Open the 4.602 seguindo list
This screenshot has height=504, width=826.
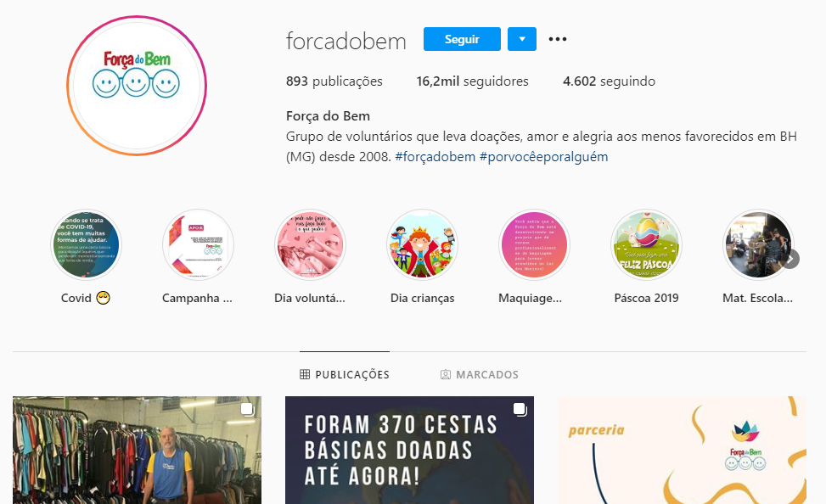click(609, 81)
